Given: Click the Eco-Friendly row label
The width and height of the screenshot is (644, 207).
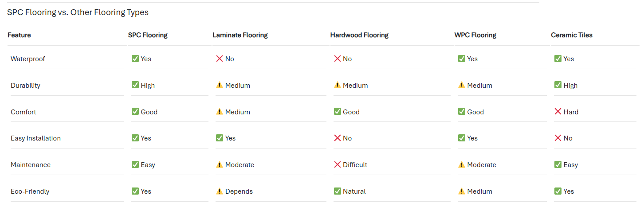Looking at the screenshot, I should coord(30,191).
